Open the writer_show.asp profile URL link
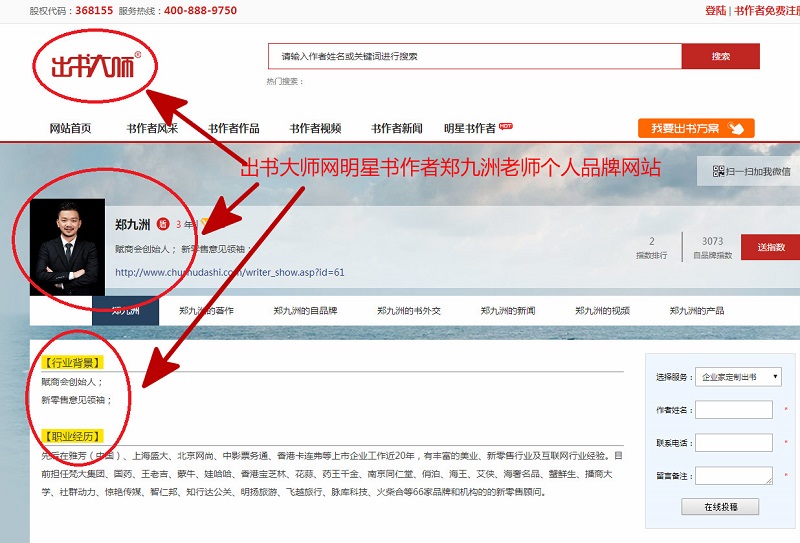Screen dimensions: 800x543 point(230,272)
